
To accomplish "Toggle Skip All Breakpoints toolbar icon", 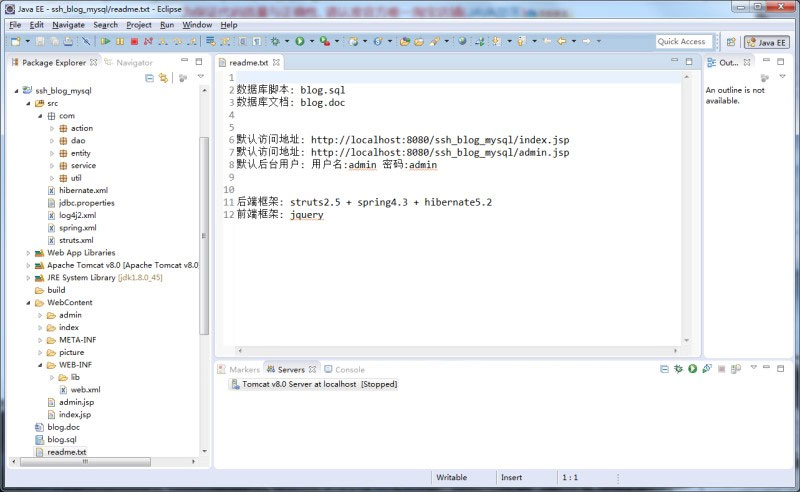I will [86, 41].
